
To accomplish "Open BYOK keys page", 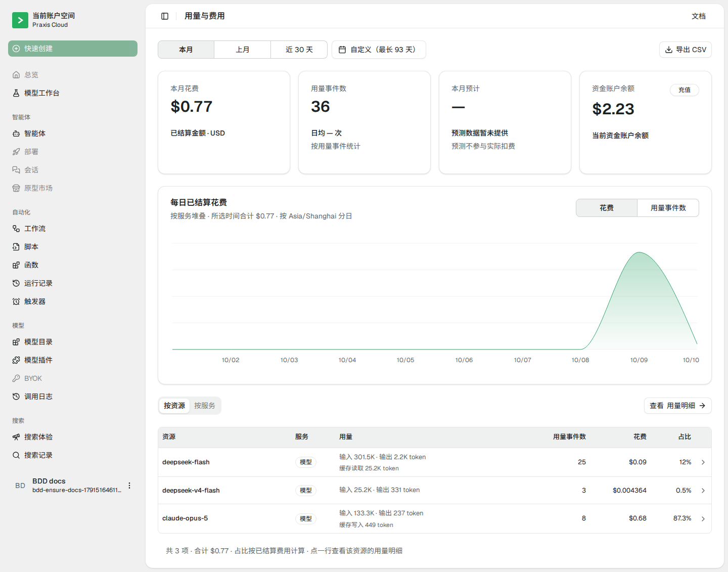I will [73, 378].
